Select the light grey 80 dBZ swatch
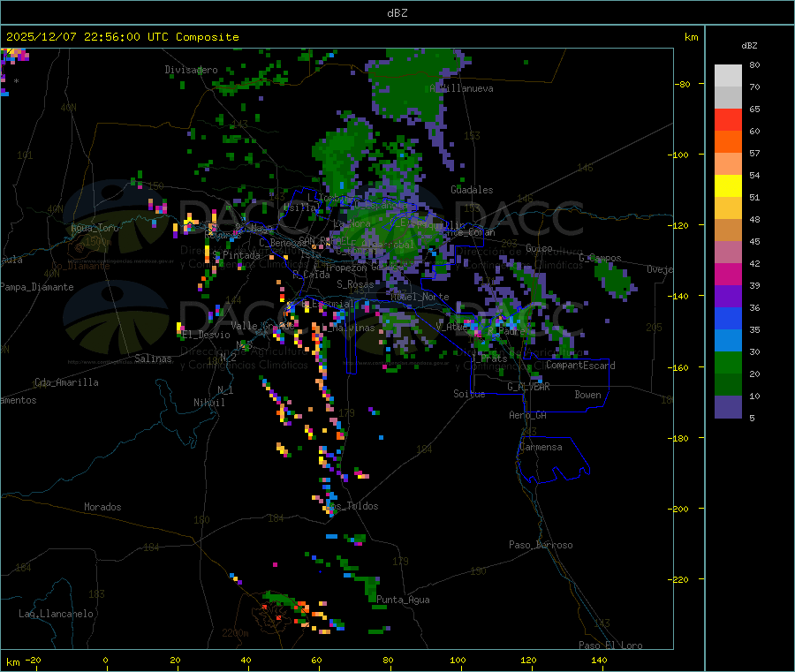Viewport: 795px width, 672px height. [728, 76]
